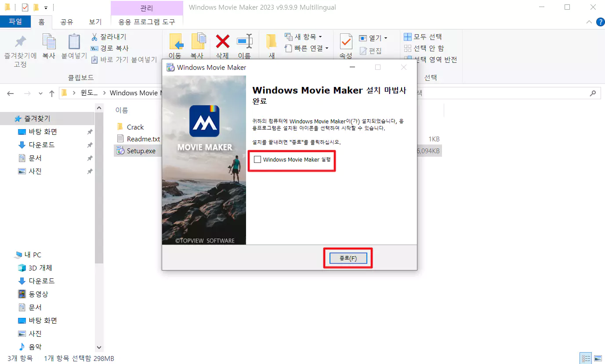The image size is (605, 364).
Task: Click 선택 영역 반전 in the ribbon
Action: click(431, 60)
